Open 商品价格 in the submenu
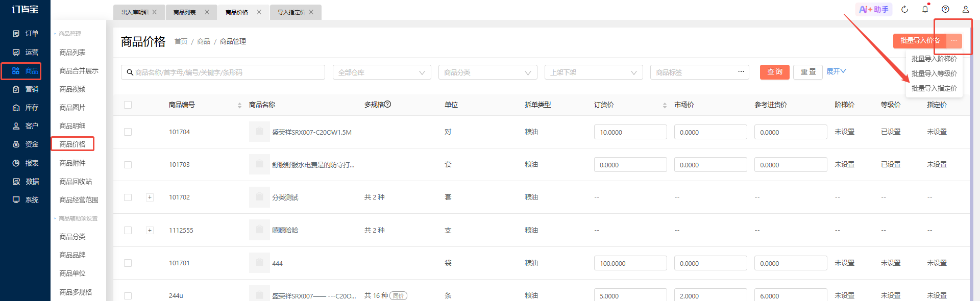Image resolution: width=980 pixels, height=301 pixels. tap(72, 144)
